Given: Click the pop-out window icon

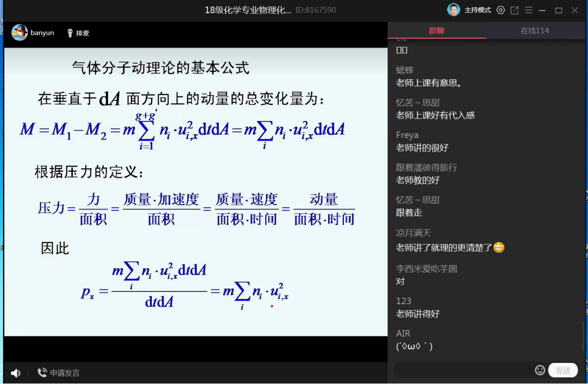Looking at the screenshot, I should pyautogui.click(x=514, y=10).
